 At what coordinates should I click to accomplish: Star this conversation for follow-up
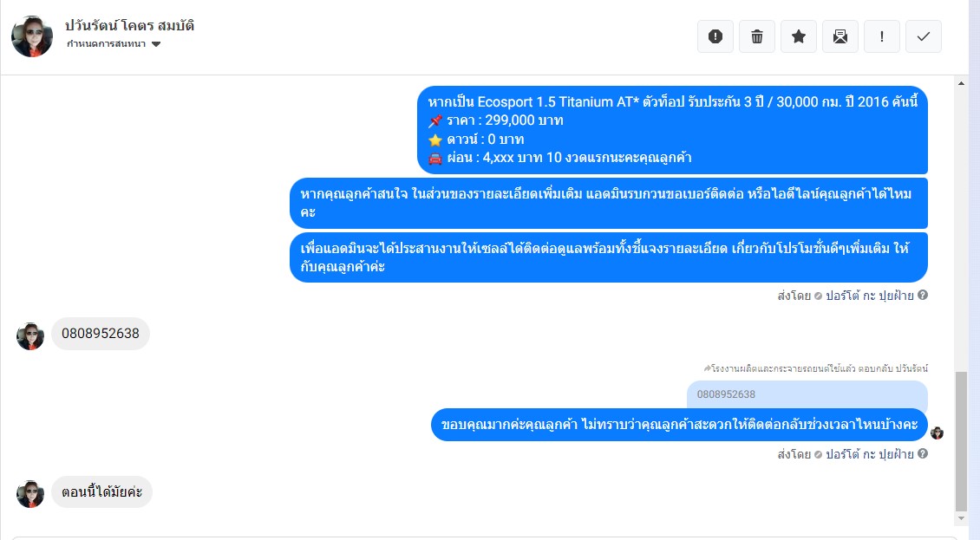(x=798, y=36)
